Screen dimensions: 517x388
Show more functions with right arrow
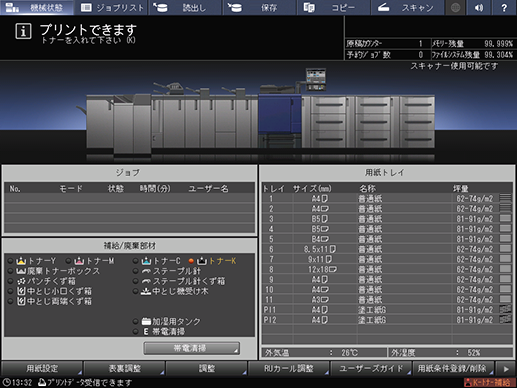(x=506, y=368)
